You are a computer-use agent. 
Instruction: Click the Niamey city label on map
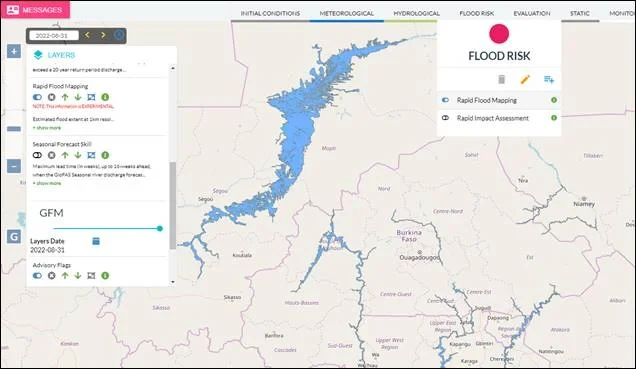[x=584, y=204]
